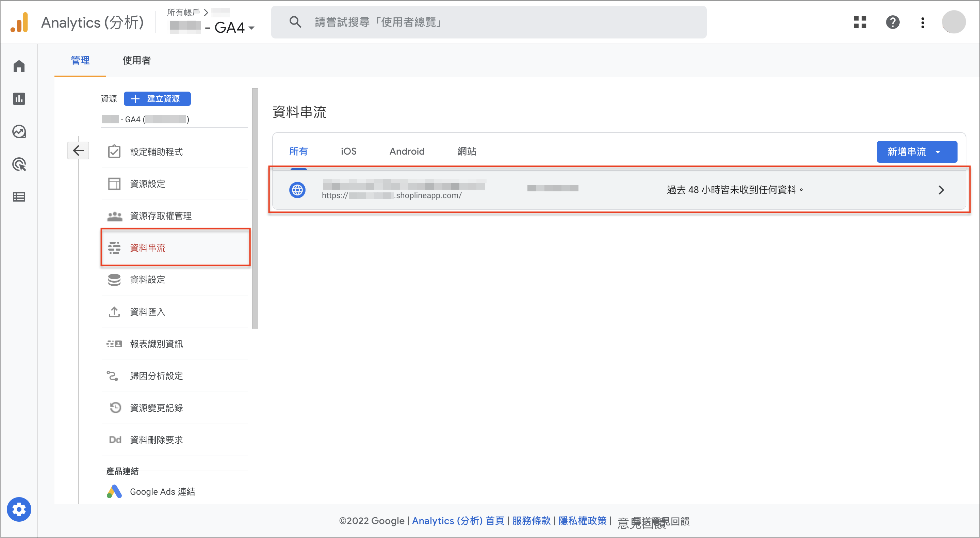980x538 pixels.
Task: Click the help question mark icon
Action: point(893,22)
